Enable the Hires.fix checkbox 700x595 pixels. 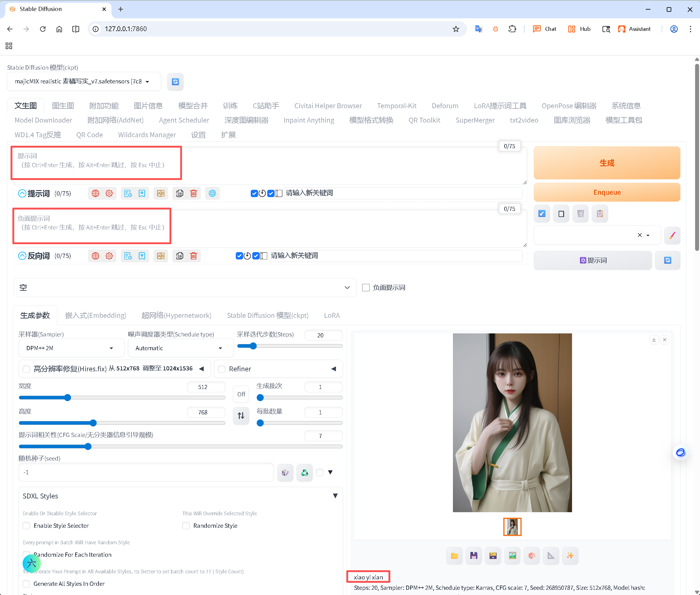[26, 369]
